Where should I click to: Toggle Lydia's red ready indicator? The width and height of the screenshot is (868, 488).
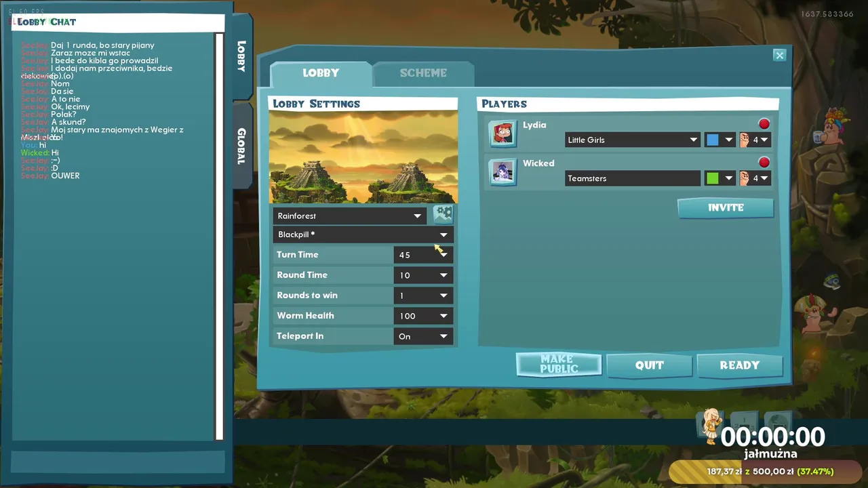(x=764, y=124)
